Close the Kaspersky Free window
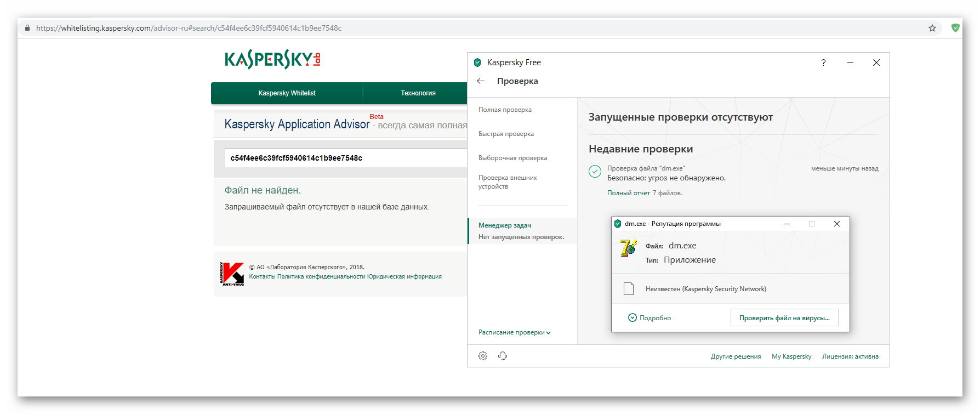Viewport: 980px width, 414px height. tap(876, 63)
